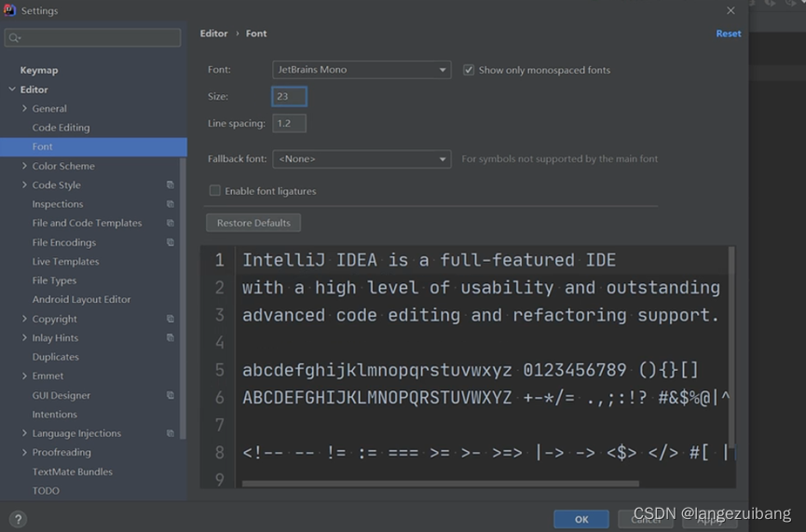Viewport: 806px width, 532px height.
Task: Collapse the Editor tree section
Action: pyautogui.click(x=12, y=89)
